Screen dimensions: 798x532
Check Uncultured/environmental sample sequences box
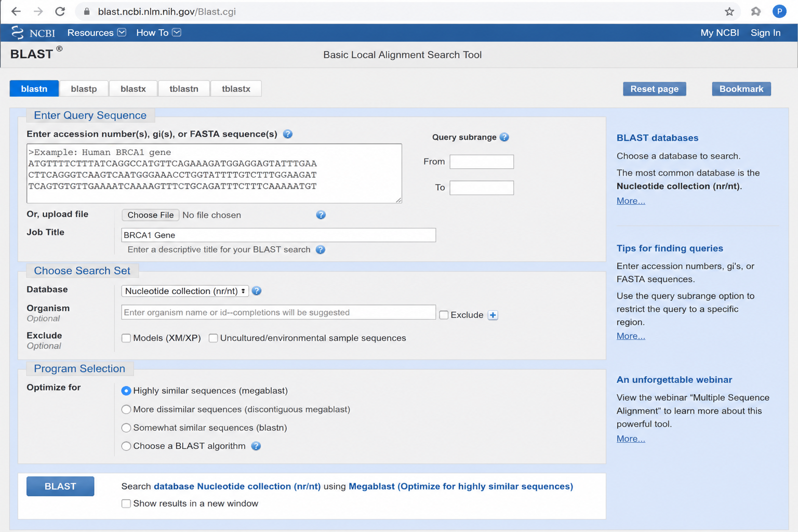(213, 338)
